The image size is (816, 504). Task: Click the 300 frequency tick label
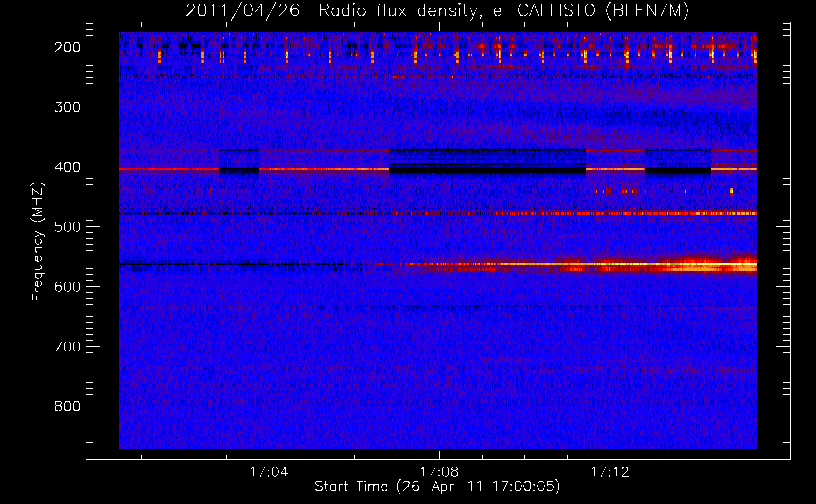(68, 107)
